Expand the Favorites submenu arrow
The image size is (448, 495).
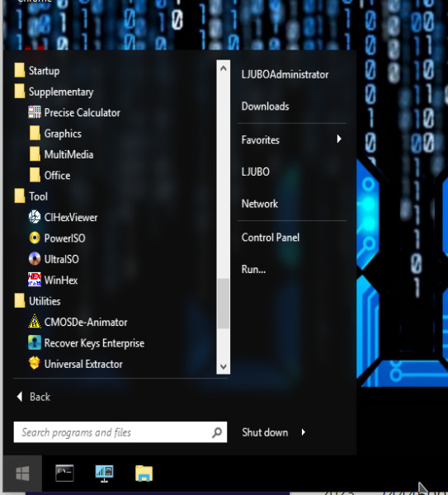pos(339,139)
